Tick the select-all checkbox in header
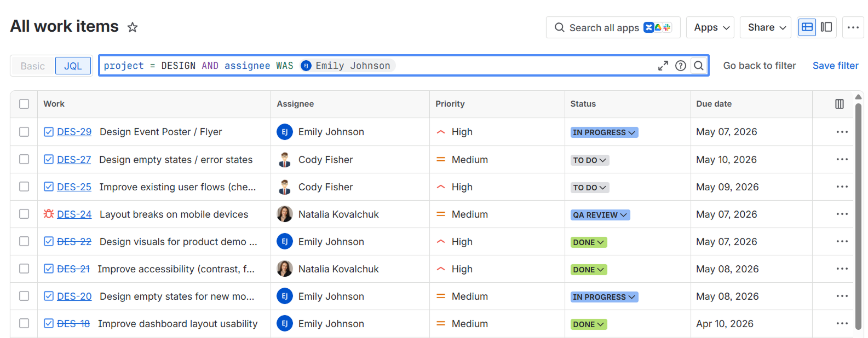The image size is (868, 338). tap(24, 104)
